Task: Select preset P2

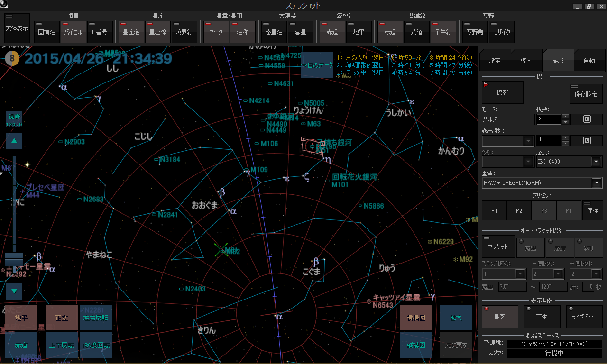Action: pyautogui.click(x=519, y=210)
